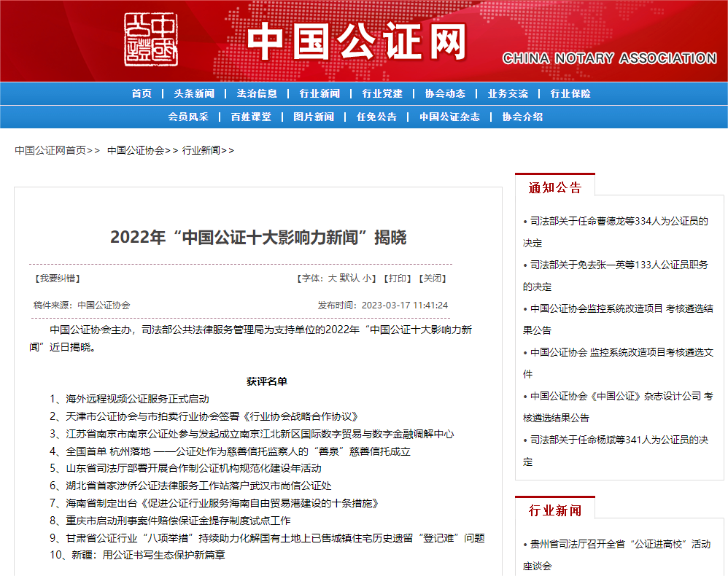Image resolution: width=728 pixels, height=576 pixels.
Task: Open 法治信息 menu item
Action: point(257,93)
